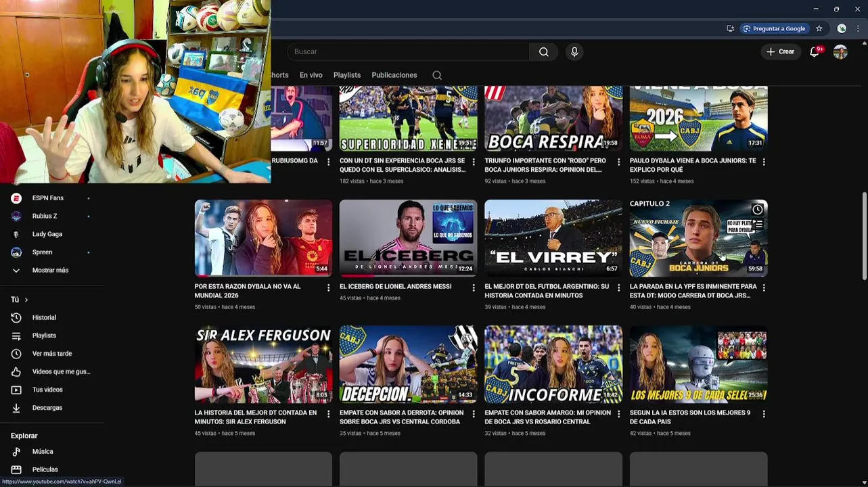Open title EL MEJOR DT DEL FUTBOL ARGENTINO

pos(547,291)
